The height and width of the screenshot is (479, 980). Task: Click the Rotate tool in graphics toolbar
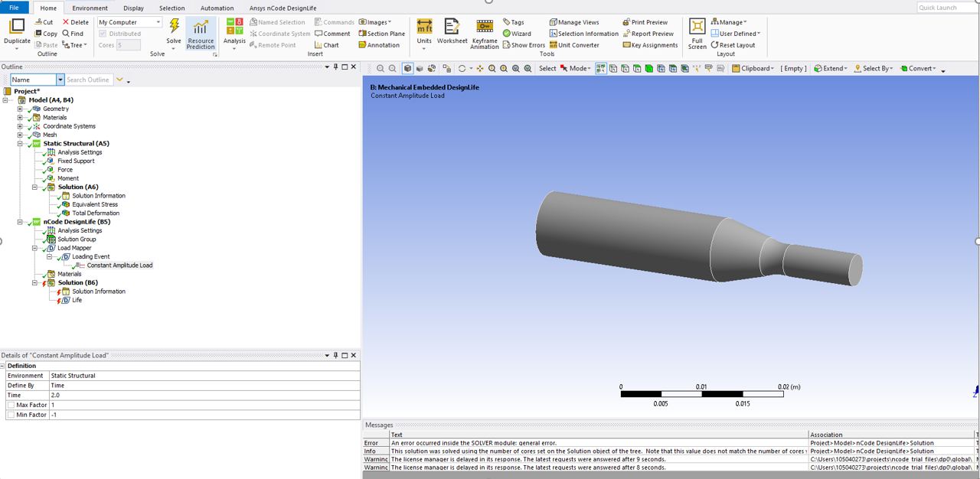[x=462, y=69]
